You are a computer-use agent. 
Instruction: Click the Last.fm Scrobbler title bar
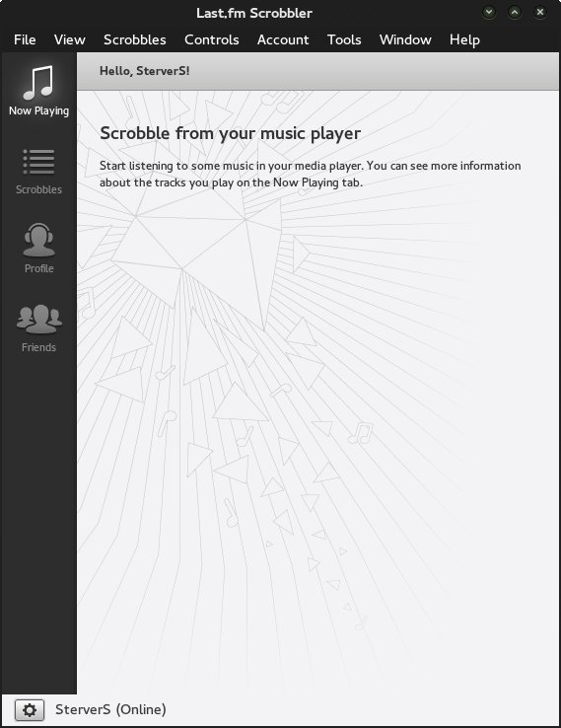[x=253, y=13]
